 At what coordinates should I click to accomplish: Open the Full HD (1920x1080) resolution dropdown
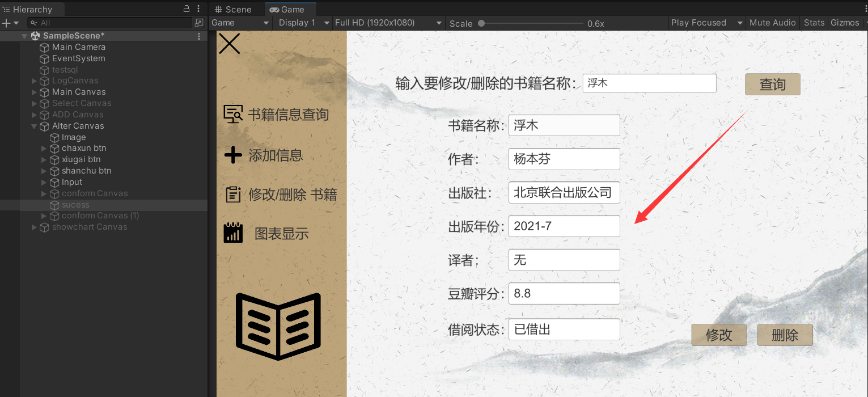coord(388,23)
